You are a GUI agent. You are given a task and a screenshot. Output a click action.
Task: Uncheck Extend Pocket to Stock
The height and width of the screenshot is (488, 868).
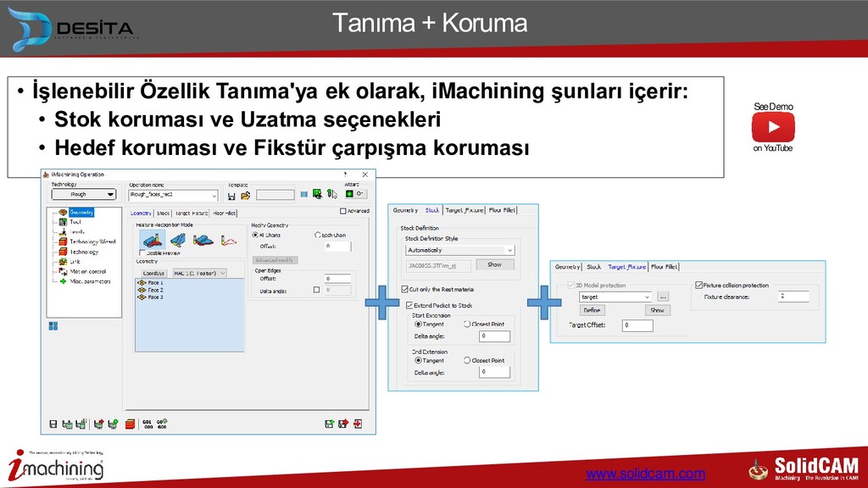click(409, 305)
